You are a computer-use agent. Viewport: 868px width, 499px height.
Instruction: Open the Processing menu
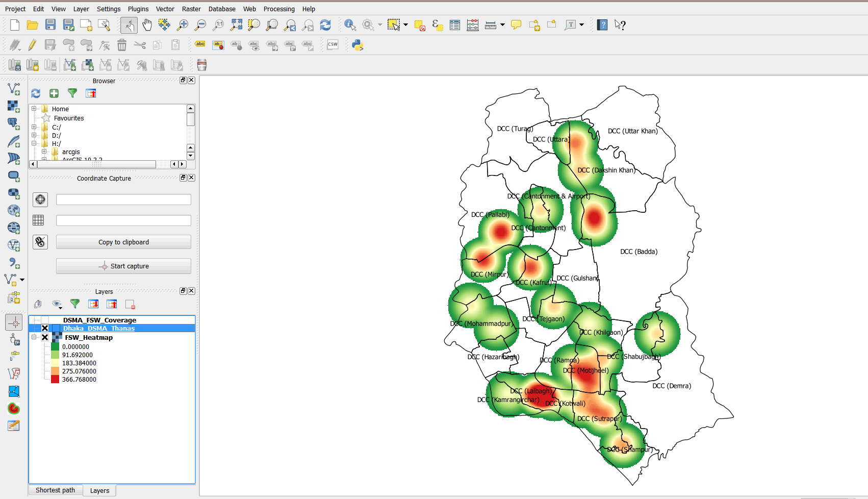click(279, 9)
